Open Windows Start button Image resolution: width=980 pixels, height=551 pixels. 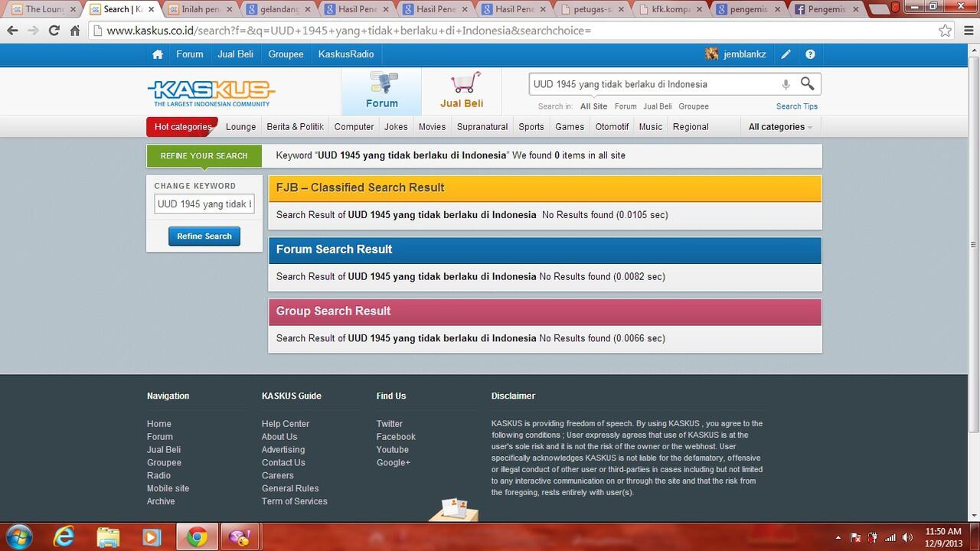(x=18, y=537)
